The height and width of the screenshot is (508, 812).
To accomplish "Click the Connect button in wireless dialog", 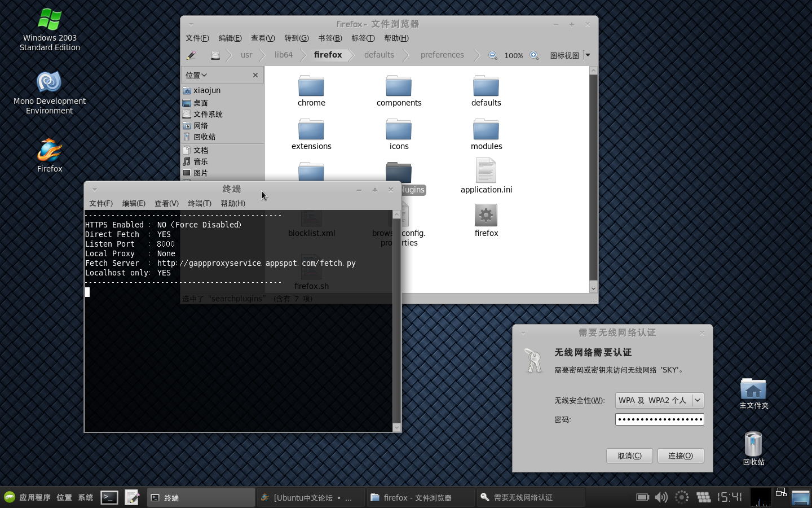I will 681,456.
